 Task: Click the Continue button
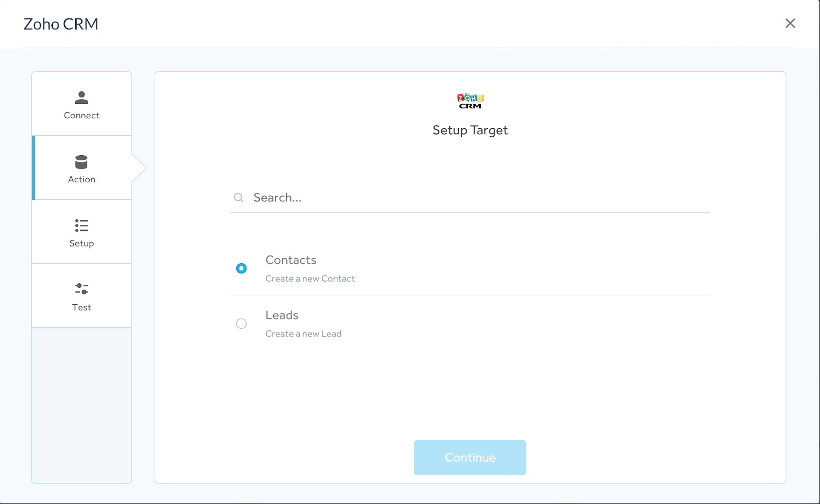pos(470,457)
